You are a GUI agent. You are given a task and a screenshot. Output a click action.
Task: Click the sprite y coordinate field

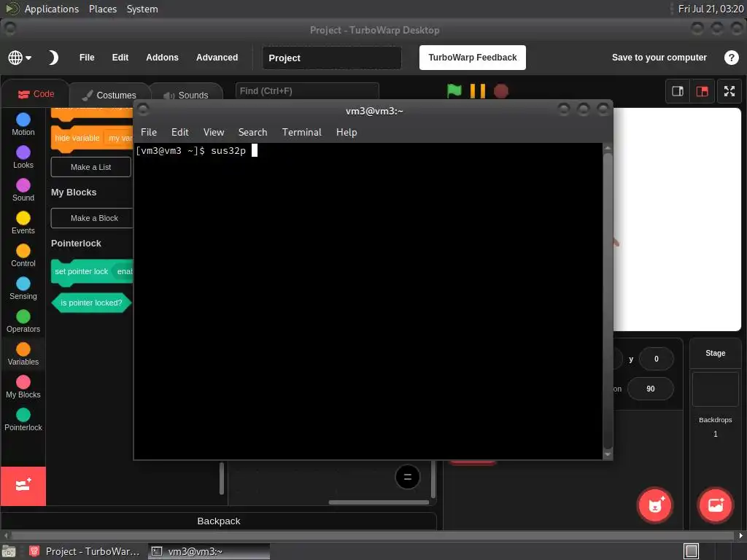point(656,359)
